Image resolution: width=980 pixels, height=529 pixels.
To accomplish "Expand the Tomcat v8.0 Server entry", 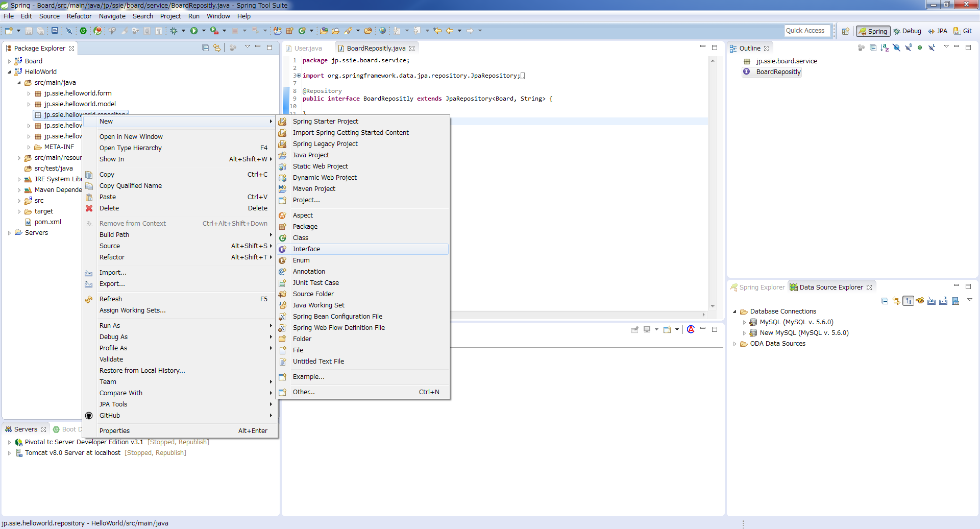I will [9, 453].
